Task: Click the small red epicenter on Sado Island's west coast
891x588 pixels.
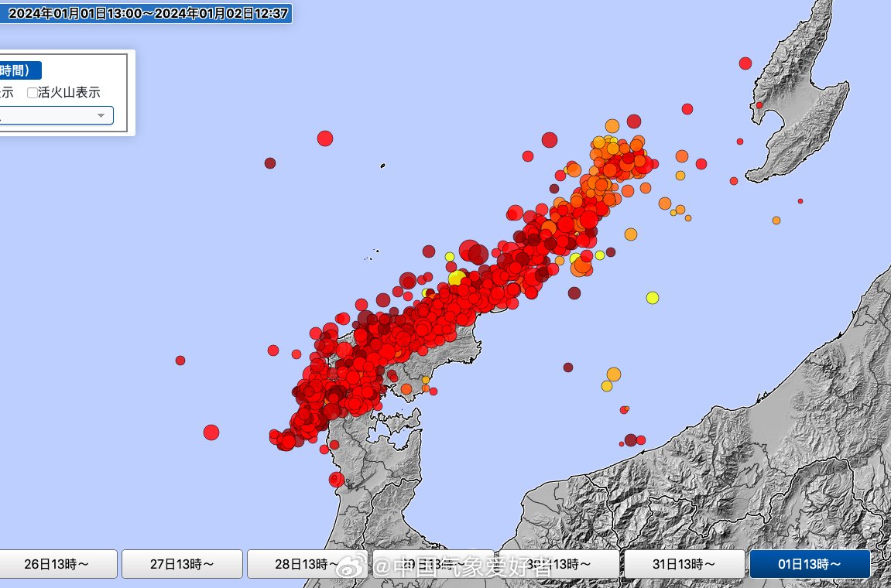Action: pos(759,105)
